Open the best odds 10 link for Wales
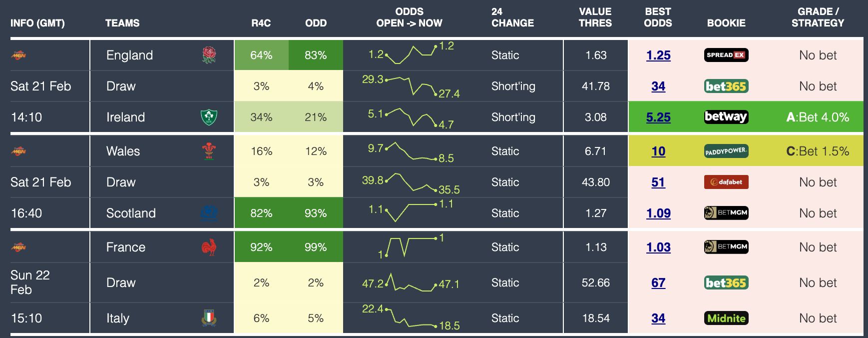 [x=658, y=151]
